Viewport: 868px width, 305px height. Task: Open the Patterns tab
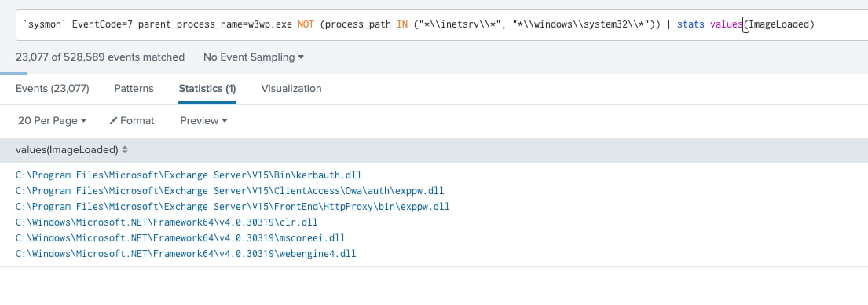point(134,89)
